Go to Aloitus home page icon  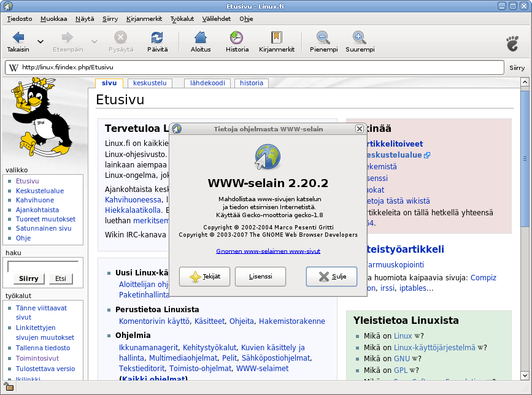(200, 38)
